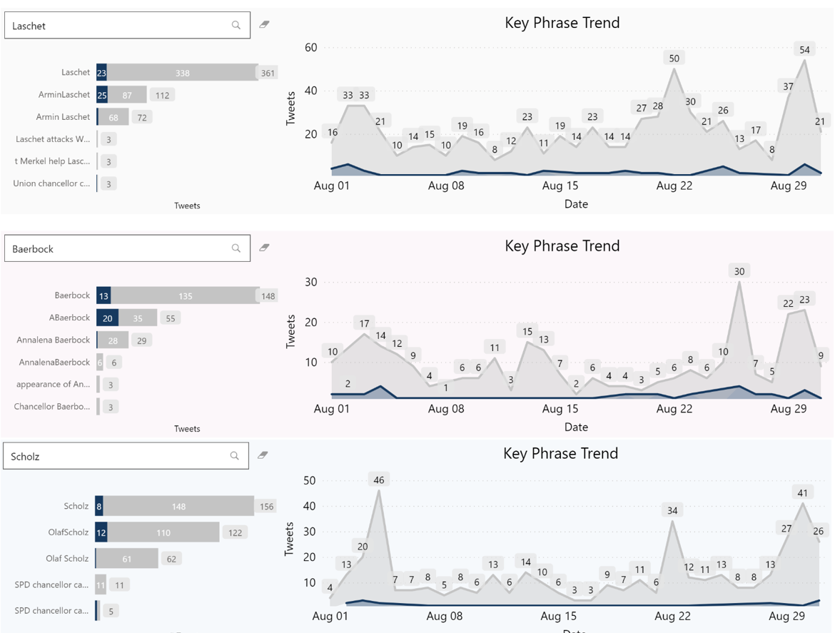Clear the Scholz search with eraser icon

coord(263,455)
